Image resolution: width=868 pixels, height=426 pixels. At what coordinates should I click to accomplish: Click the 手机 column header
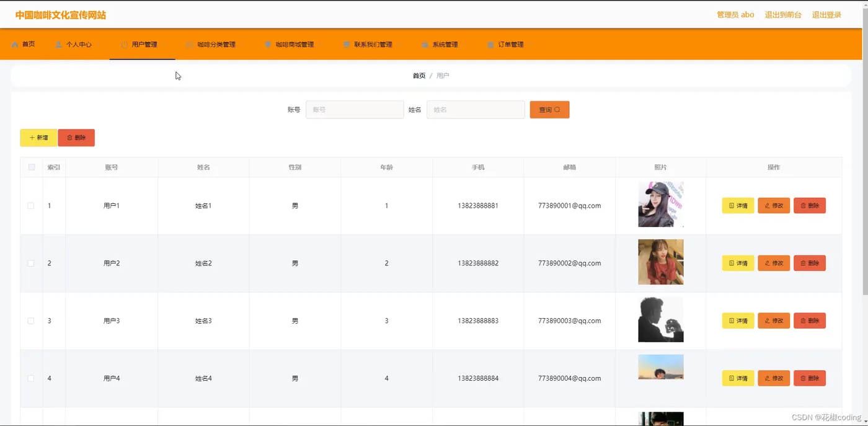click(478, 167)
